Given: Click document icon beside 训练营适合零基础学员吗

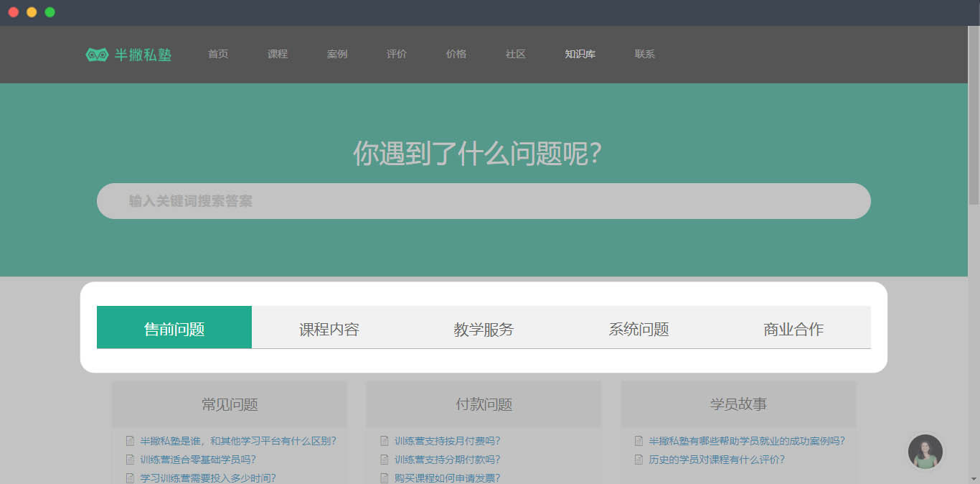Looking at the screenshot, I should pos(130,460).
